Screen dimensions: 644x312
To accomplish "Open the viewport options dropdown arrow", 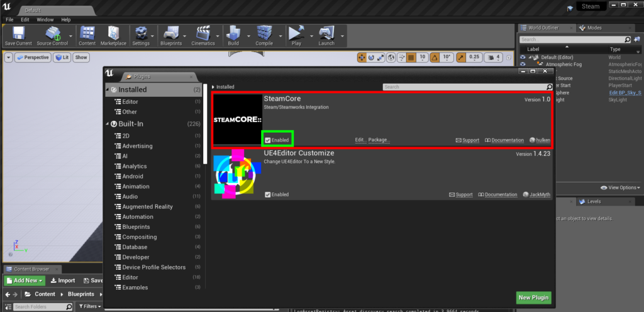I will click(9, 57).
